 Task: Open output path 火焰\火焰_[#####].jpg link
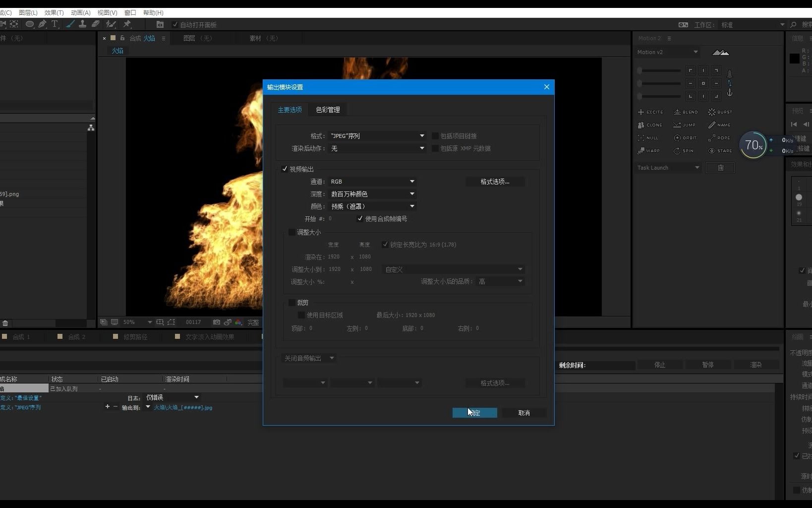183,407
